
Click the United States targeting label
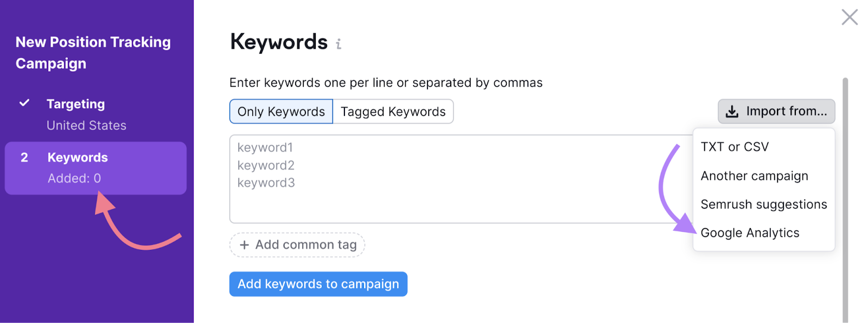pos(86,125)
